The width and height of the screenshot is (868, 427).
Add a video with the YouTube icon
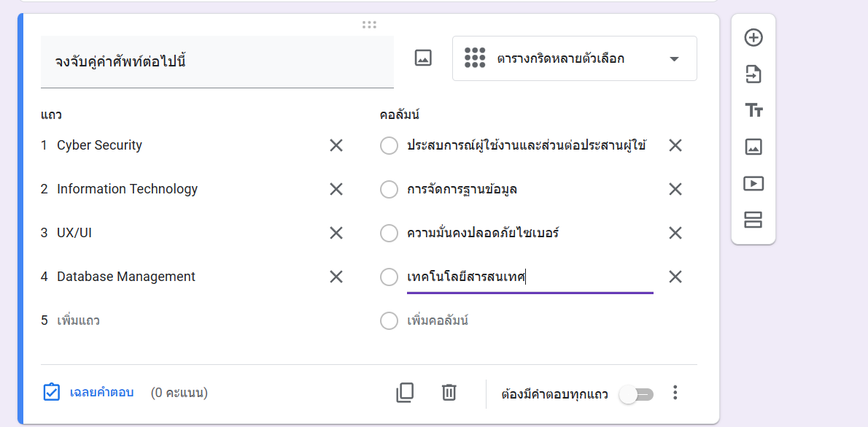click(x=754, y=183)
